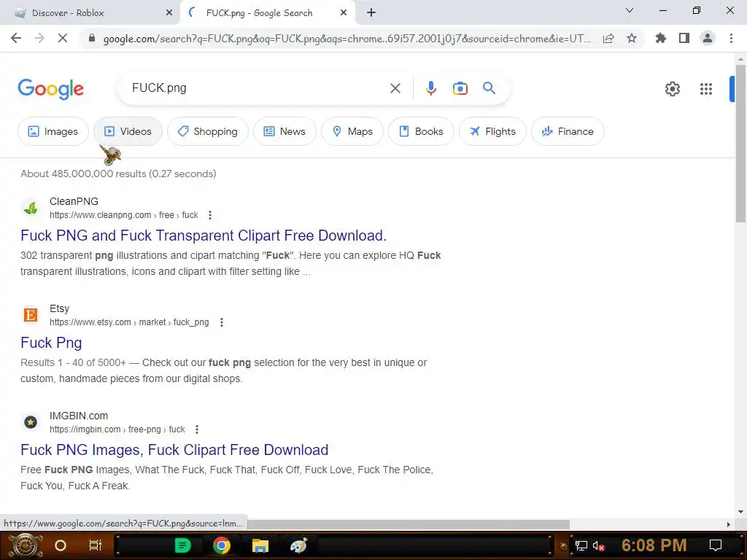The width and height of the screenshot is (747, 560).
Task: Click the Google logo
Action: click(x=50, y=89)
